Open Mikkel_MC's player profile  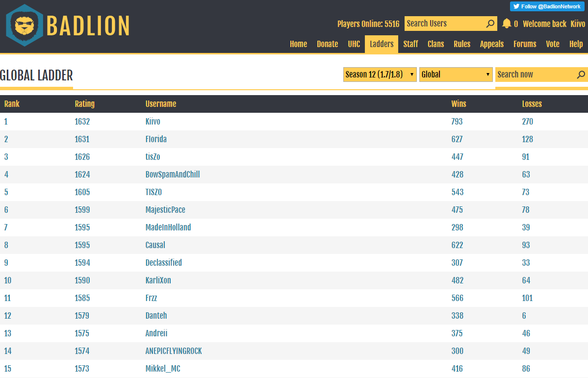tap(163, 368)
